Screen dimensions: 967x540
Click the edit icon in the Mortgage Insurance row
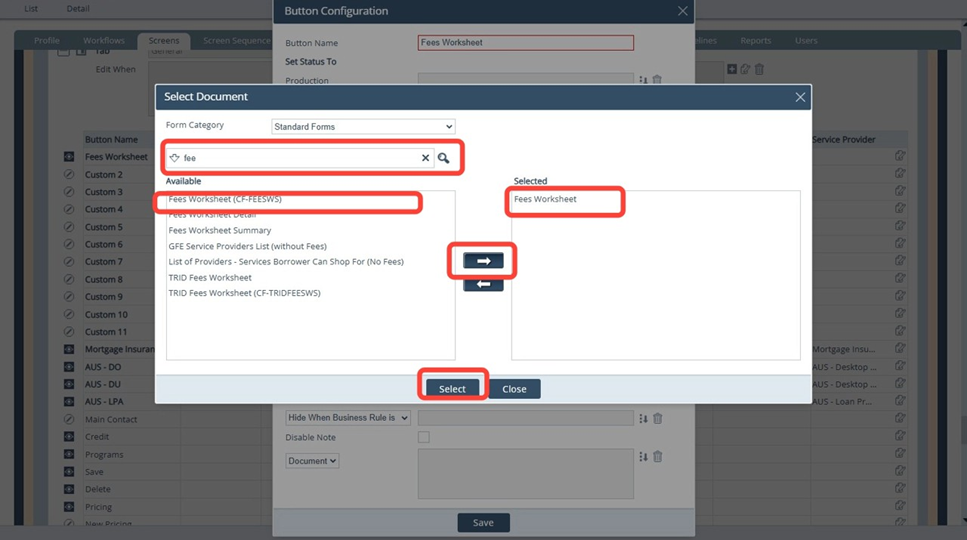coord(900,349)
